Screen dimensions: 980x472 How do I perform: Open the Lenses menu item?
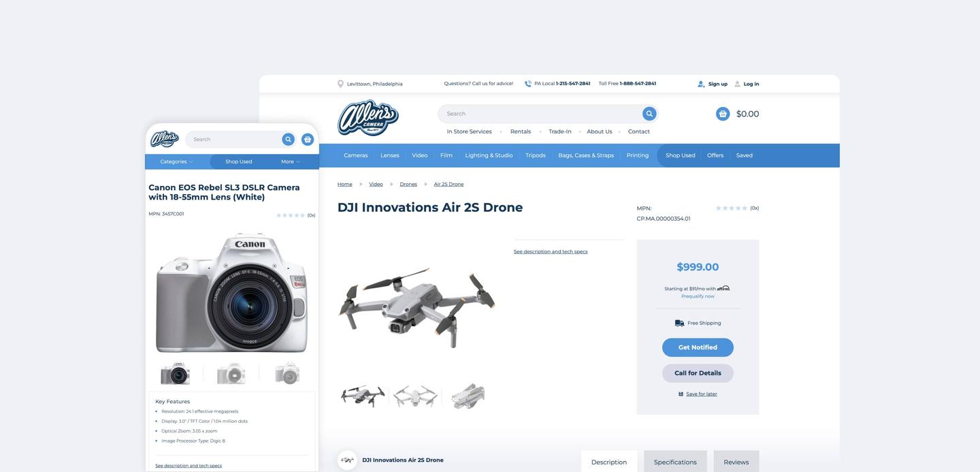click(x=390, y=155)
